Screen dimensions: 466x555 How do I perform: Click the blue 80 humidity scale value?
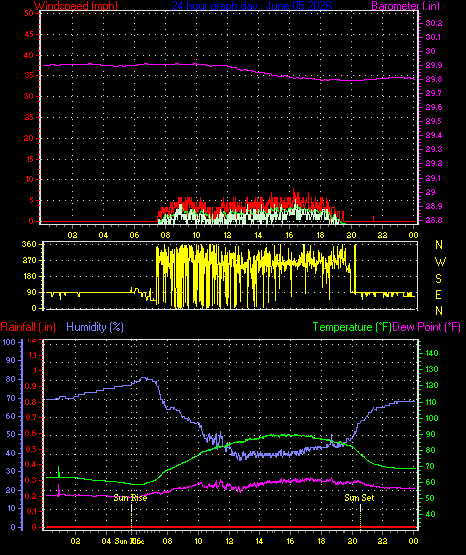(11, 379)
